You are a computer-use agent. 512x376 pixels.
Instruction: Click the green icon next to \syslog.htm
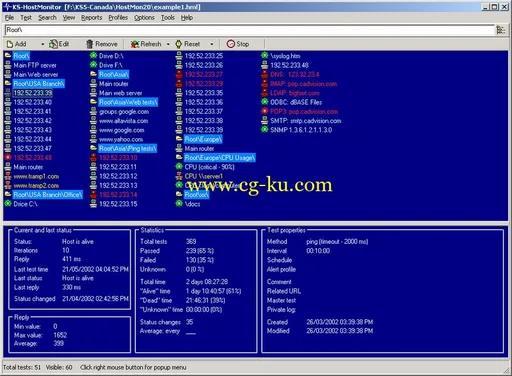pos(265,56)
